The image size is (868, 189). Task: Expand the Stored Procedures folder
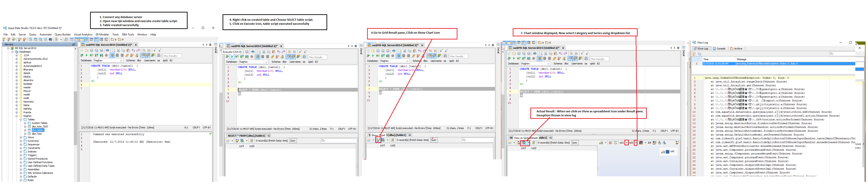(x=21, y=159)
